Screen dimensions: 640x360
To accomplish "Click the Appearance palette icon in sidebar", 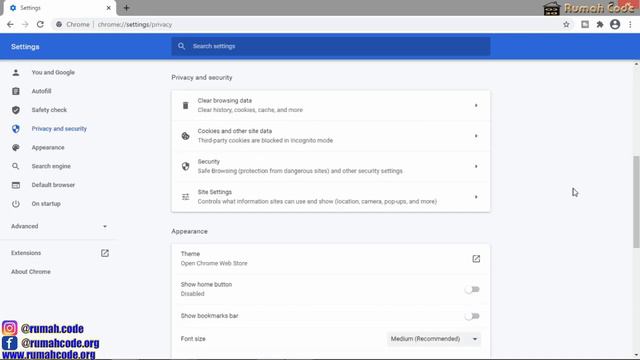I will [x=16, y=147].
